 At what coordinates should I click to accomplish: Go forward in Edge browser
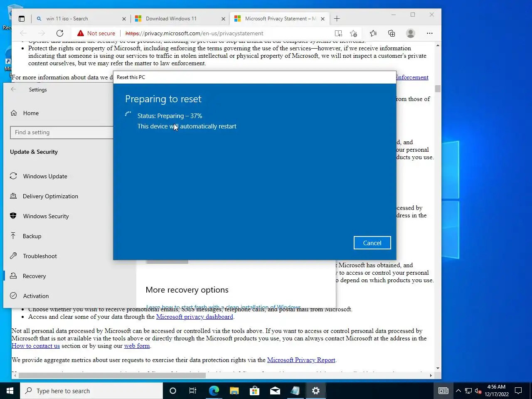[42, 33]
